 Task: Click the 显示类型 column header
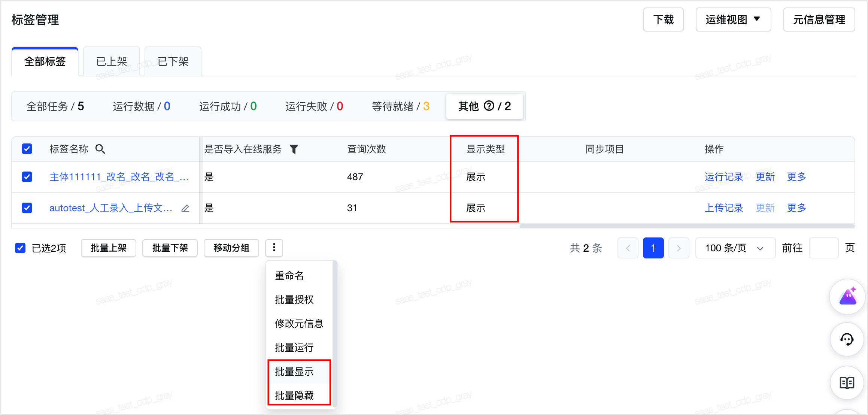tap(486, 149)
